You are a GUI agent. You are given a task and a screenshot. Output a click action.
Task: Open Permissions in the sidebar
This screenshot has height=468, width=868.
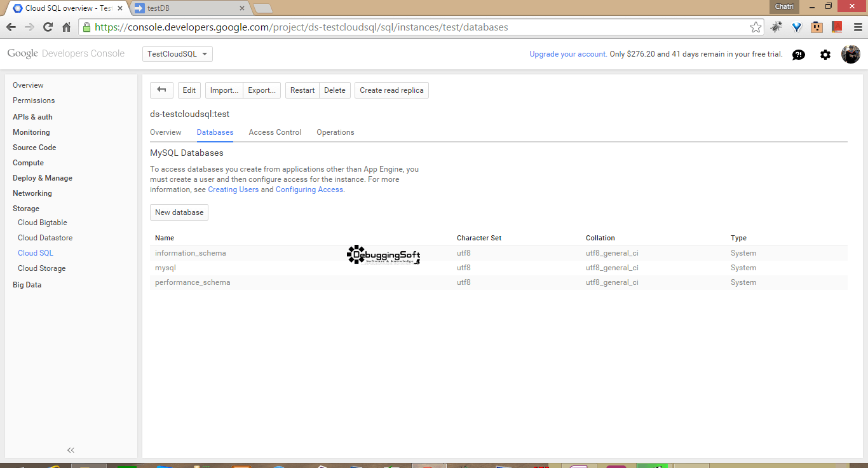pos(34,100)
